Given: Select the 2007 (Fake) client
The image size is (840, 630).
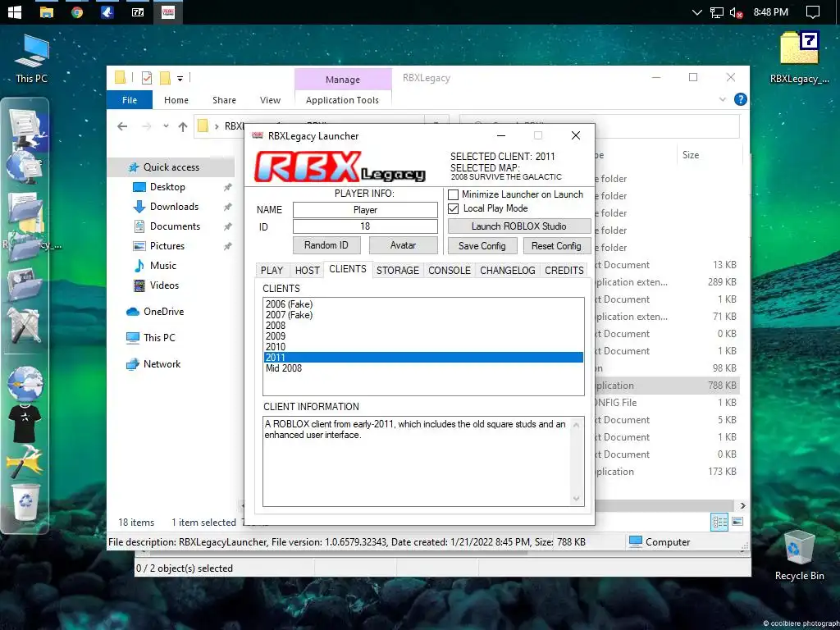Looking at the screenshot, I should 423,315.
